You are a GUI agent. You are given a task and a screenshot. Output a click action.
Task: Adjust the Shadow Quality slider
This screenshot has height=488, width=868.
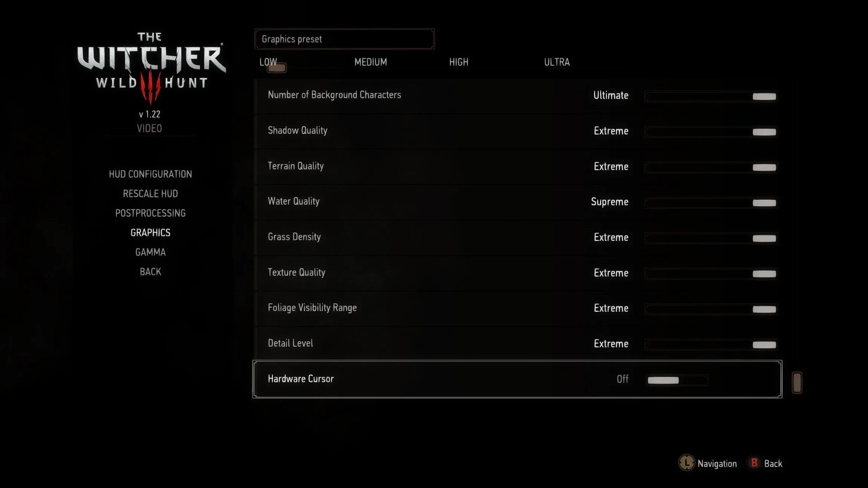point(763,131)
